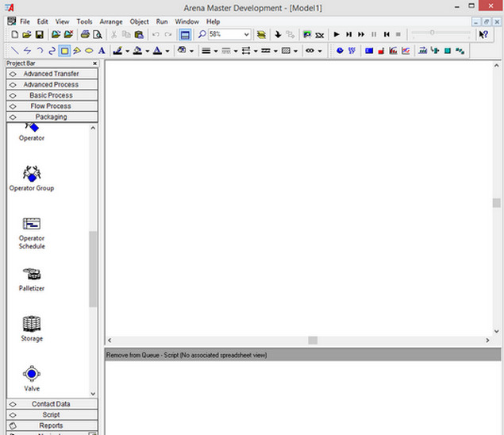
Task: Click the Context Help pointer icon
Action: tap(483, 34)
